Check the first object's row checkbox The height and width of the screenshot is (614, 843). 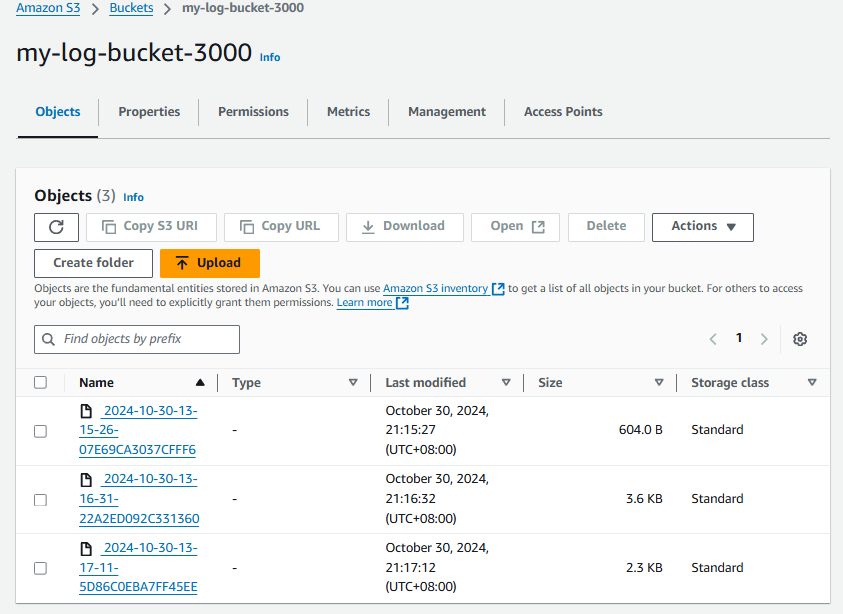point(40,430)
